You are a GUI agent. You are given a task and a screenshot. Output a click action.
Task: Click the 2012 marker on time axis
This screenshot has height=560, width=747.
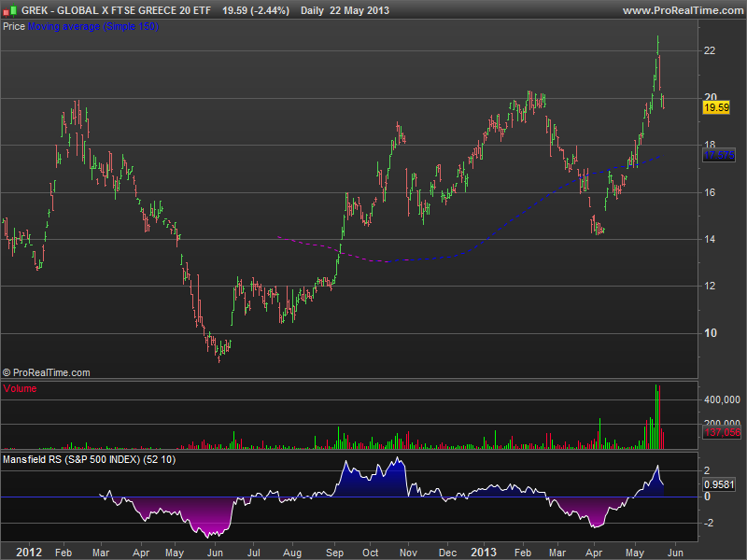pyautogui.click(x=30, y=552)
